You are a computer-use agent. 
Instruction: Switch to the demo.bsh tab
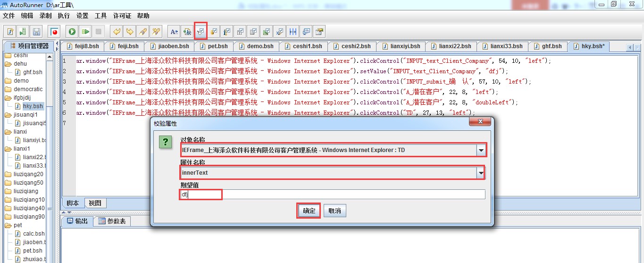coord(257,46)
